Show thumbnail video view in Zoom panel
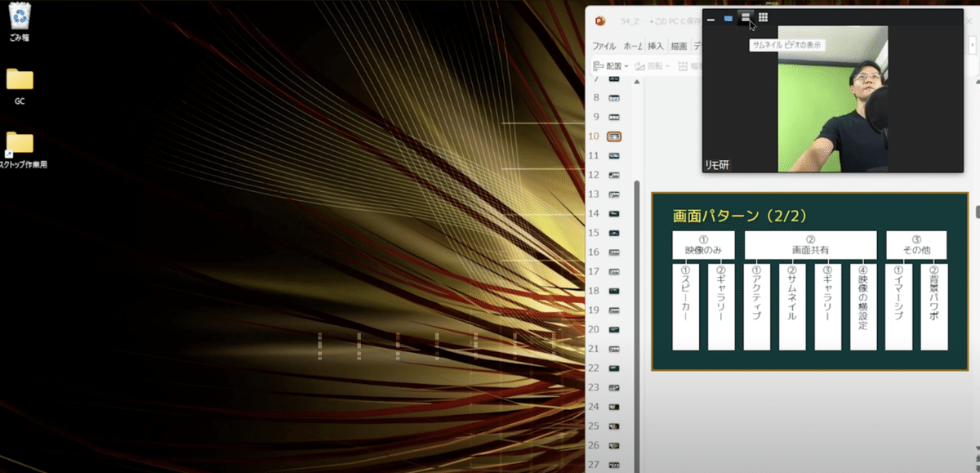Viewport: 980px width, 473px height. (745, 17)
